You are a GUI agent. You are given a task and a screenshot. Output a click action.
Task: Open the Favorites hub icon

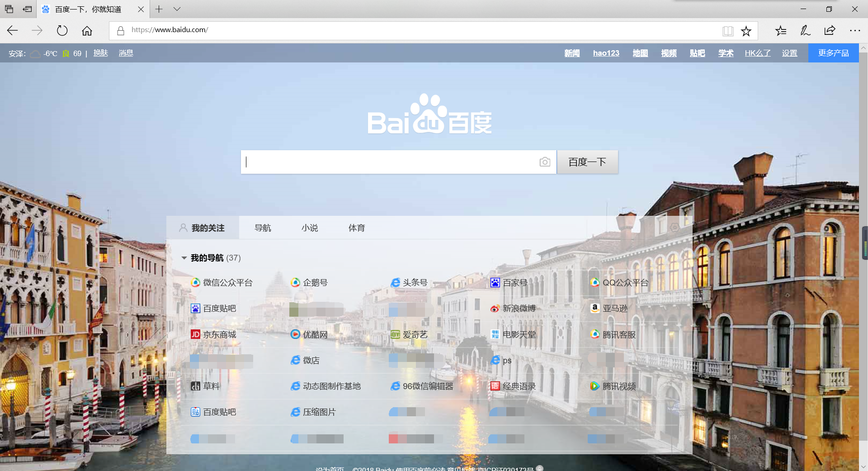(781, 30)
